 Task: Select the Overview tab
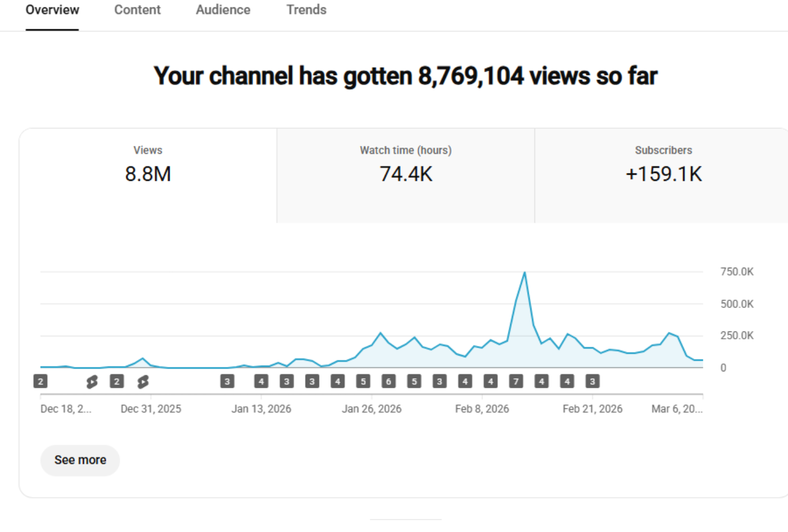click(52, 10)
